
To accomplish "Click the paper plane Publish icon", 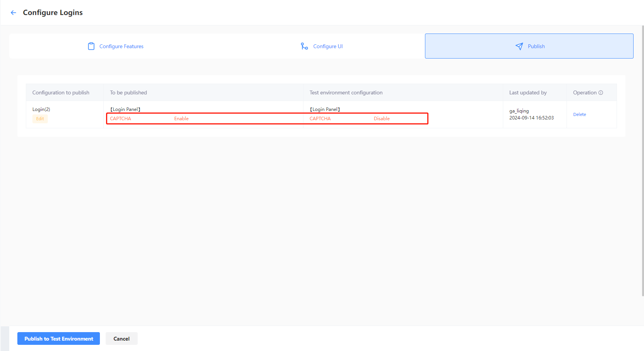I will point(519,46).
